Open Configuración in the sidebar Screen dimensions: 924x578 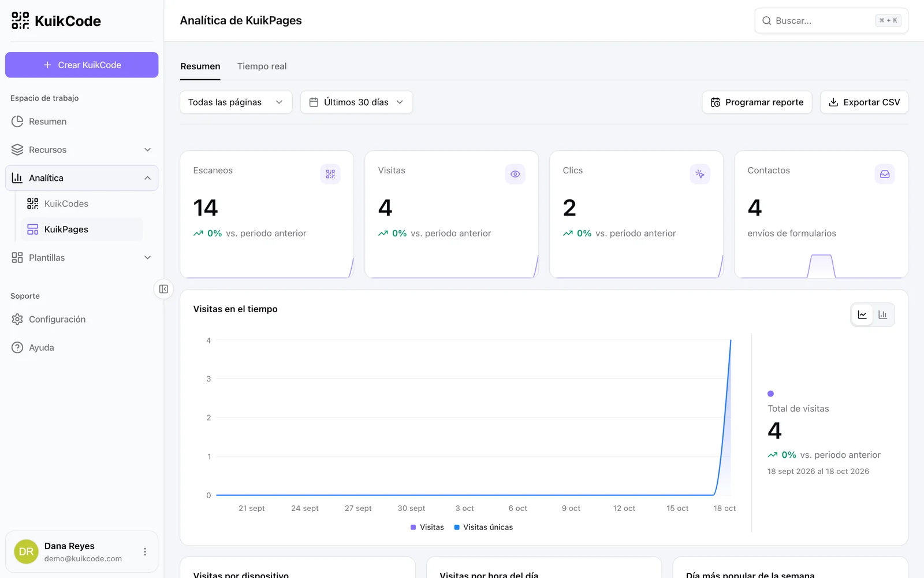coord(81,319)
